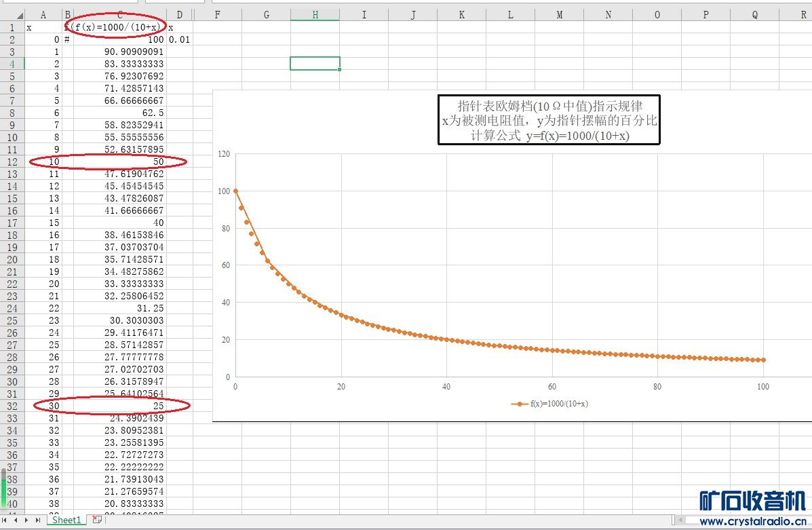Select cell with value 28.57142857
Viewport: 812px width, 530px height.
point(119,345)
